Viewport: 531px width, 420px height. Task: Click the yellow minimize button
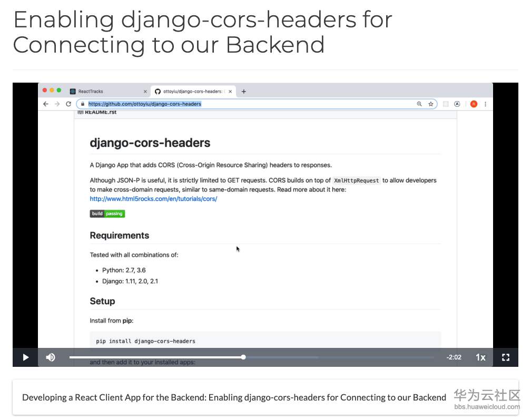[52, 90]
